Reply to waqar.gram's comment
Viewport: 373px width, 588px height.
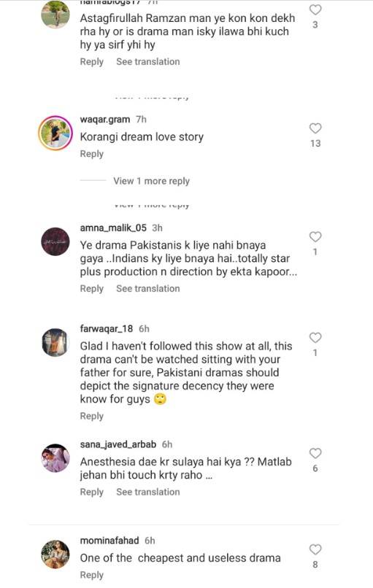[91, 154]
